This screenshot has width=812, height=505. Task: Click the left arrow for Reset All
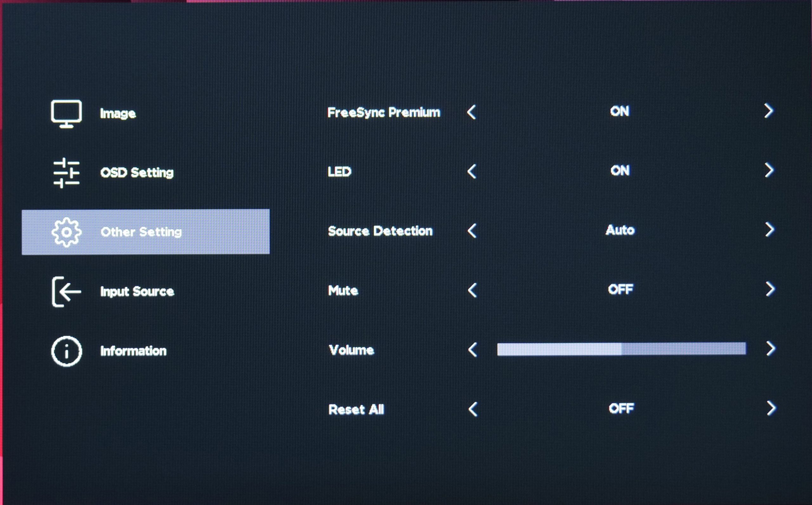click(x=473, y=409)
